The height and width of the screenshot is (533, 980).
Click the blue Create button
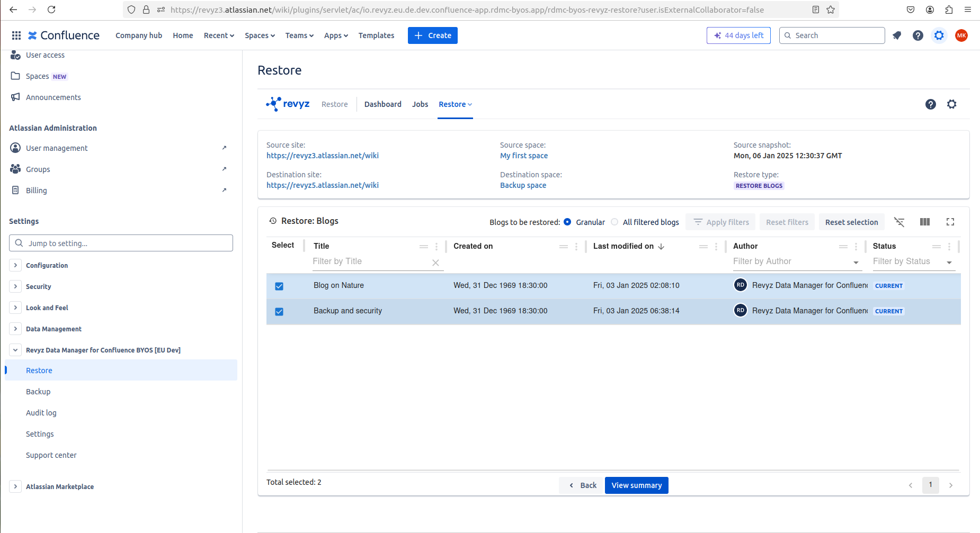click(x=433, y=35)
